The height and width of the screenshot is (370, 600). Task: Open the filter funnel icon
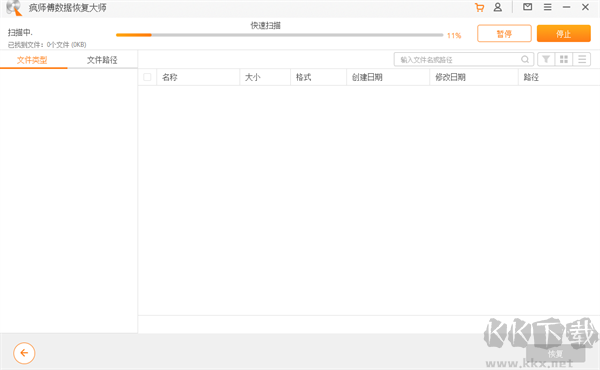pos(546,59)
